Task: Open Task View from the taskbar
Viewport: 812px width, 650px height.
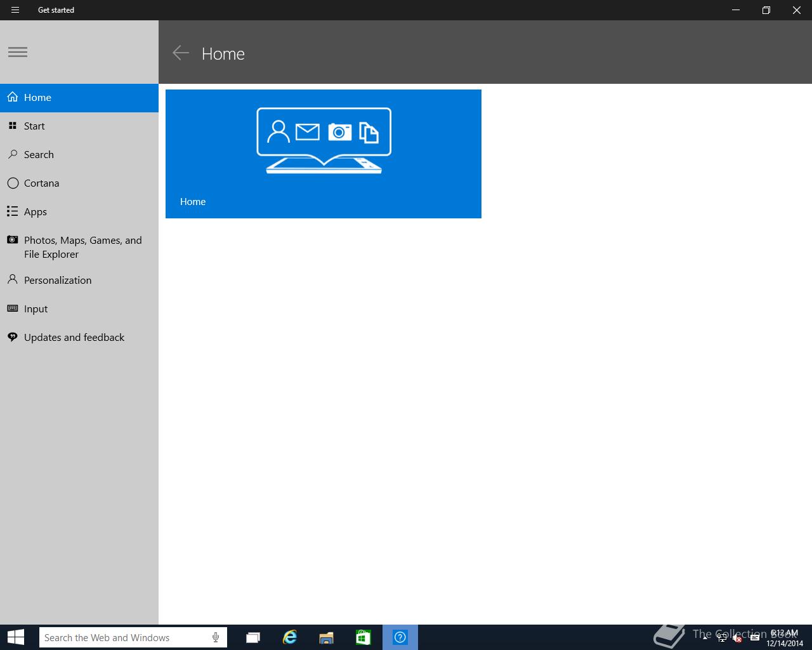Action: [x=253, y=637]
